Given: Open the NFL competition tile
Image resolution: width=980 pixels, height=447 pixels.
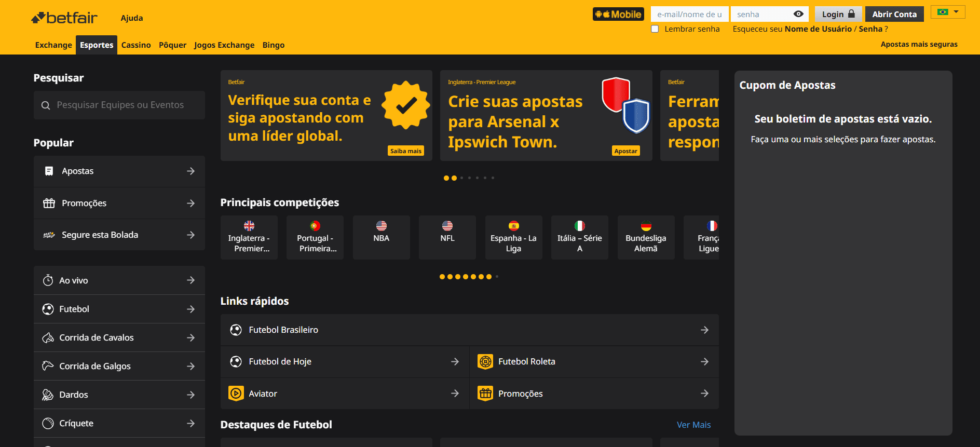Looking at the screenshot, I should [447, 237].
